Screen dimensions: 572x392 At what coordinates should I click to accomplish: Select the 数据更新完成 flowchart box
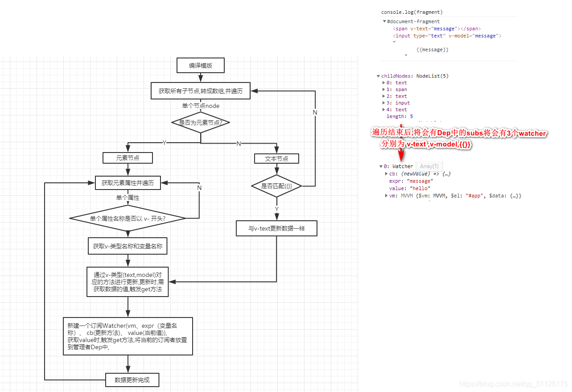click(132, 380)
